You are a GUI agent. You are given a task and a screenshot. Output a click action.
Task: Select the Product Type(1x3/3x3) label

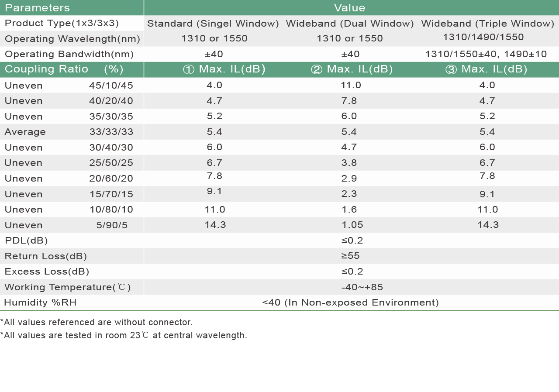62,23
